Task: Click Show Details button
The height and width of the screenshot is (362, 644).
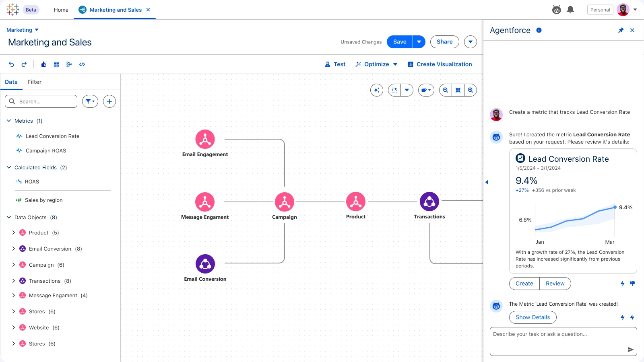Action: coord(533,317)
